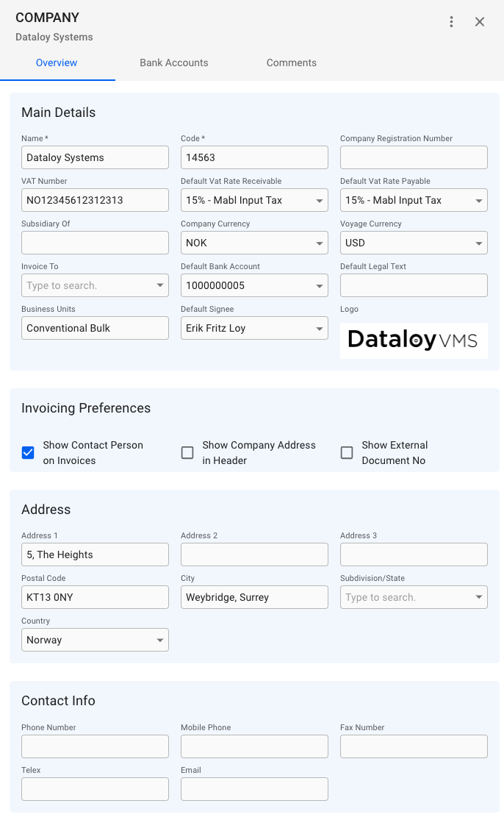Click the Dataloy VMS logo image
Viewport: 504px width, 817px height.
(x=414, y=340)
